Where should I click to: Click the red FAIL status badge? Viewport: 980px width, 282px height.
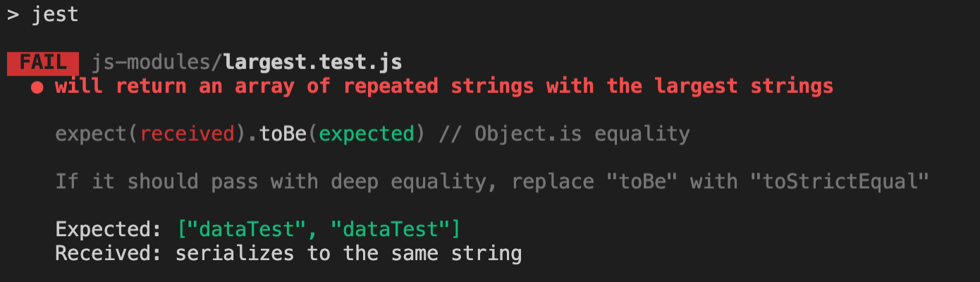tap(43, 63)
